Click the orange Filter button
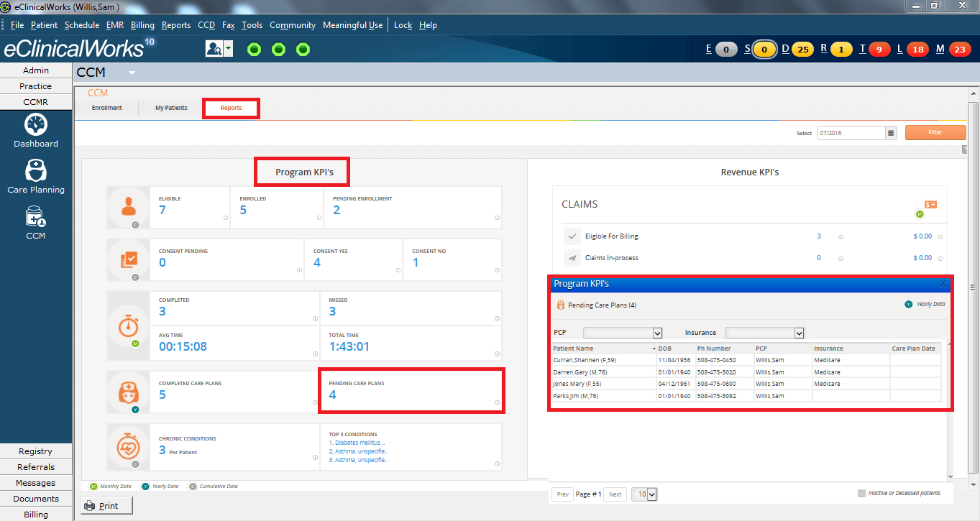Viewport: 980px width, 521px height. (935, 132)
